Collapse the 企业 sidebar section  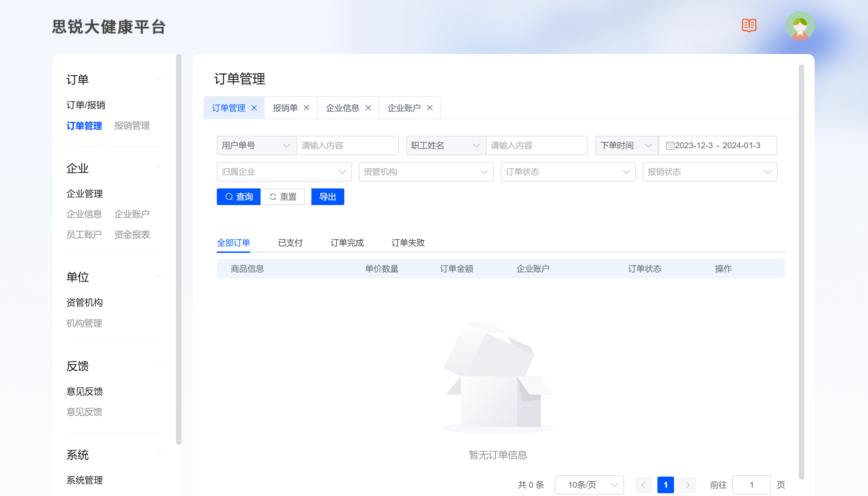(x=158, y=168)
